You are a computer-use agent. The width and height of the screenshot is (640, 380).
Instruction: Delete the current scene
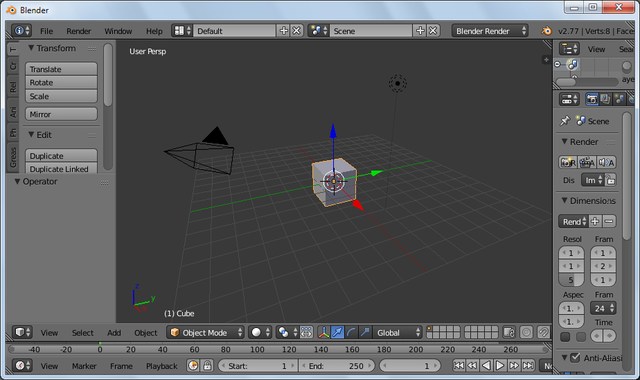click(x=433, y=31)
